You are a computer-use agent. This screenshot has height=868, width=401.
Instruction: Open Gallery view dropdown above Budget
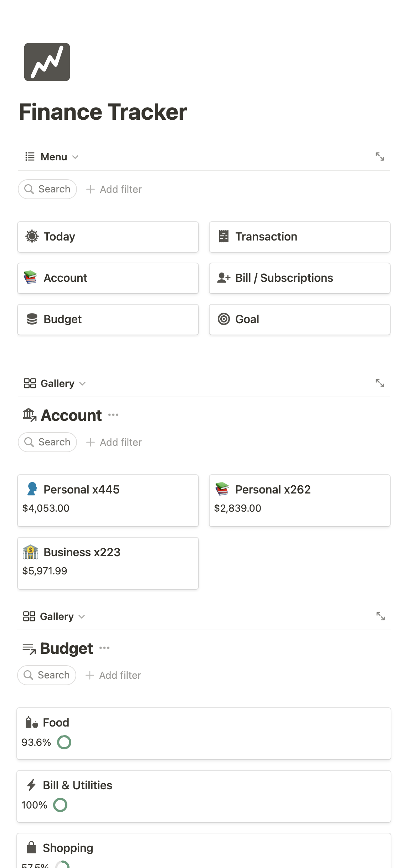coord(54,616)
